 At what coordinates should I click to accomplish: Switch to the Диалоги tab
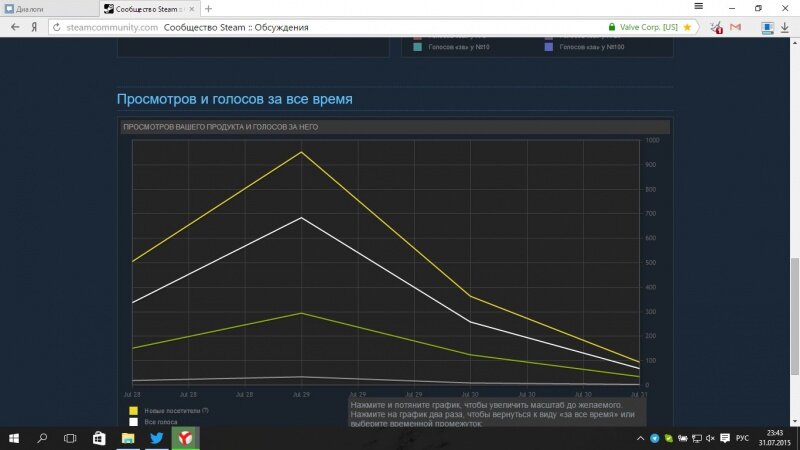pyautogui.click(x=45, y=9)
